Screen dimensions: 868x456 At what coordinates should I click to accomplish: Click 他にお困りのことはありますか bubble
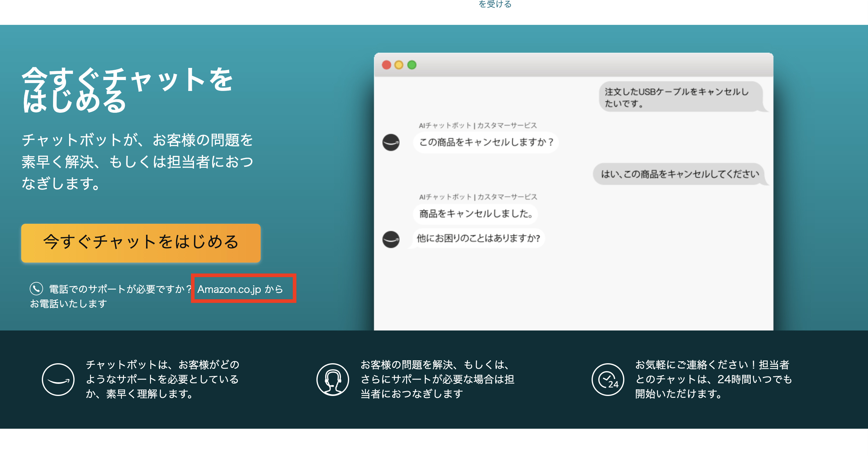(x=478, y=238)
